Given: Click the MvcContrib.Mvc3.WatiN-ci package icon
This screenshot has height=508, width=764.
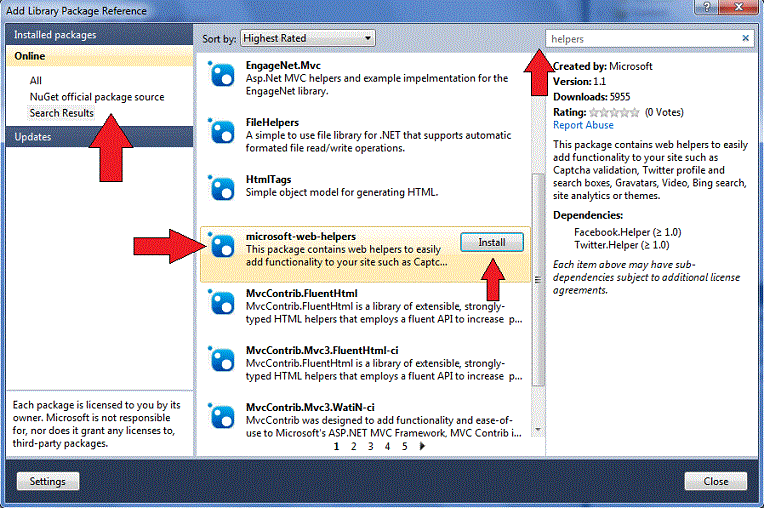Looking at the screenshot, I should pyautogui.click(x=222, y=417).
